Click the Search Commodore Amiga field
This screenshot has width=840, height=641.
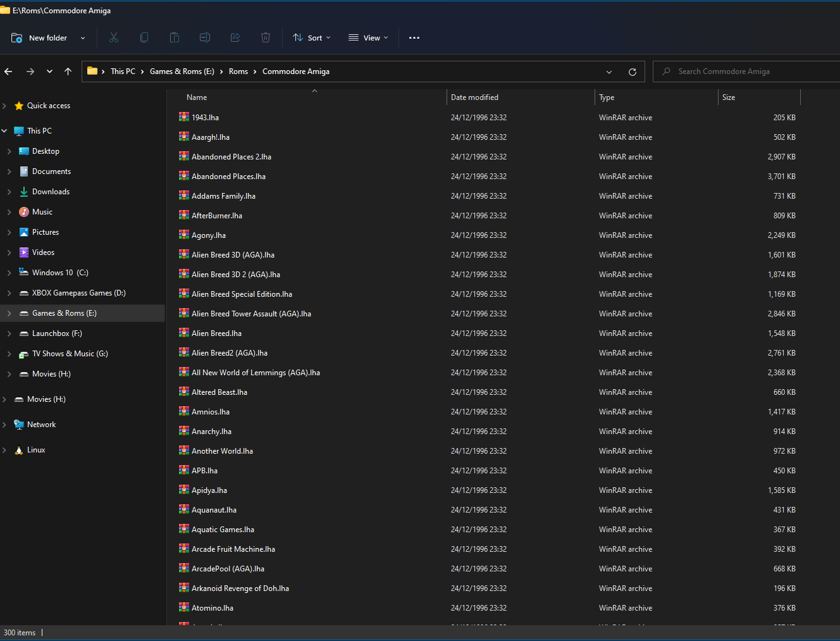tap(747, 72)
